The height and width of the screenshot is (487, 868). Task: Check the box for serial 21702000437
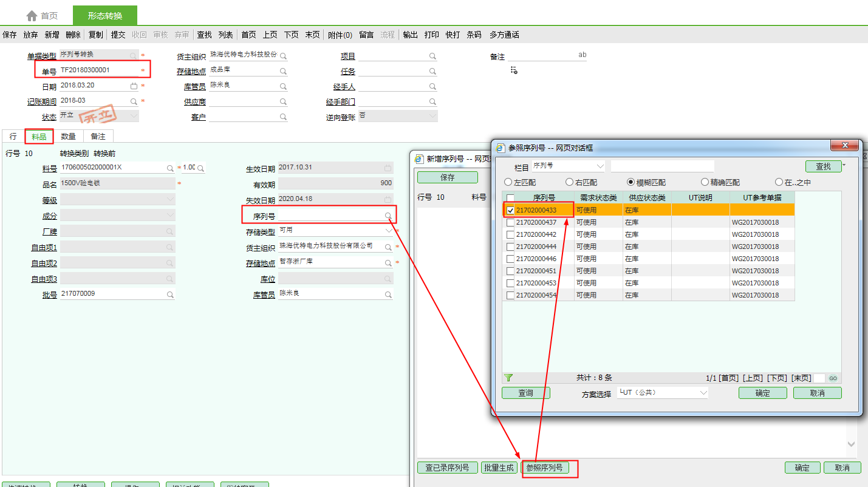tap(510, 223)
